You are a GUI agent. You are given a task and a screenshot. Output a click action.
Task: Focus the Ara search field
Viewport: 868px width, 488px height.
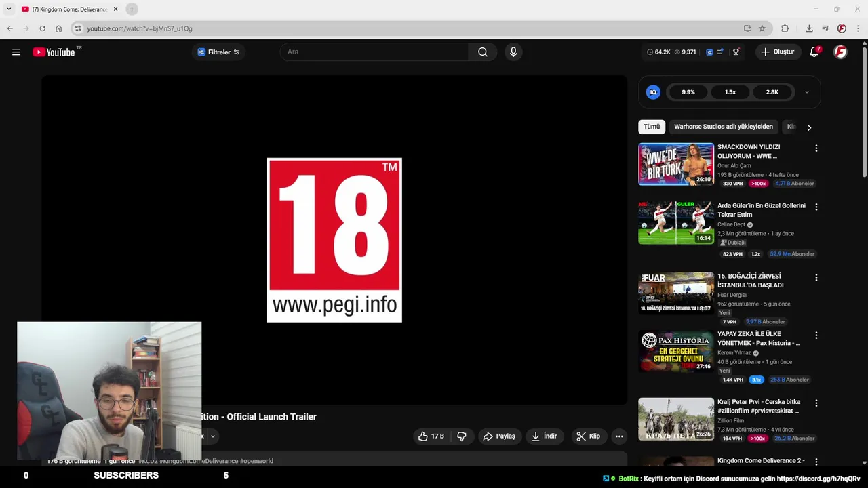pyautogui.click(x=374, y=52)
